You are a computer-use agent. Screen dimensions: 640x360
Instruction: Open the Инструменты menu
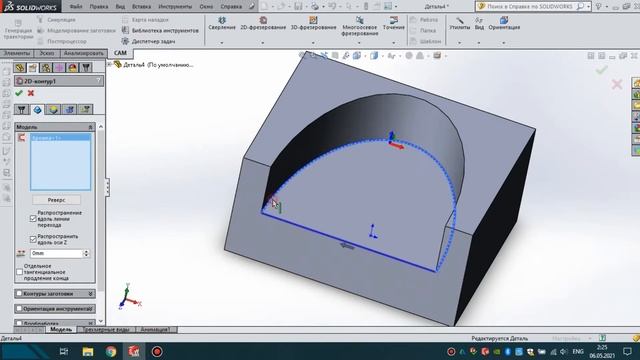[175, 7]
